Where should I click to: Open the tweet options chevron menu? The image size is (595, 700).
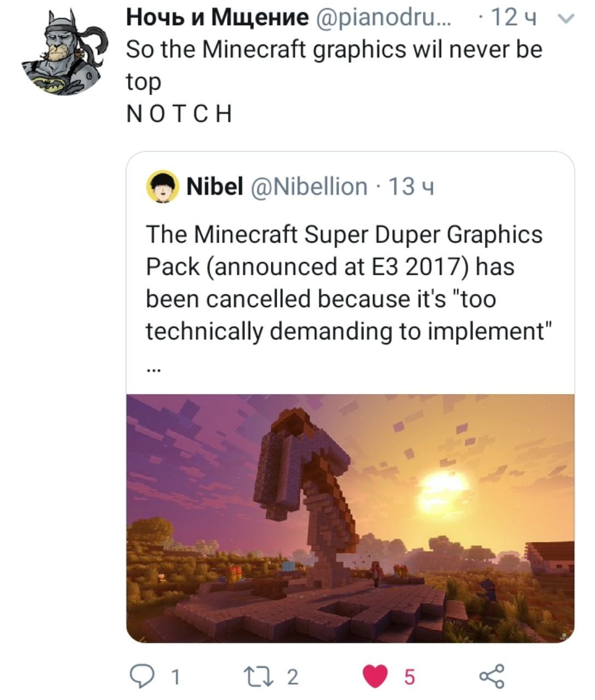(x=568, y=19)
